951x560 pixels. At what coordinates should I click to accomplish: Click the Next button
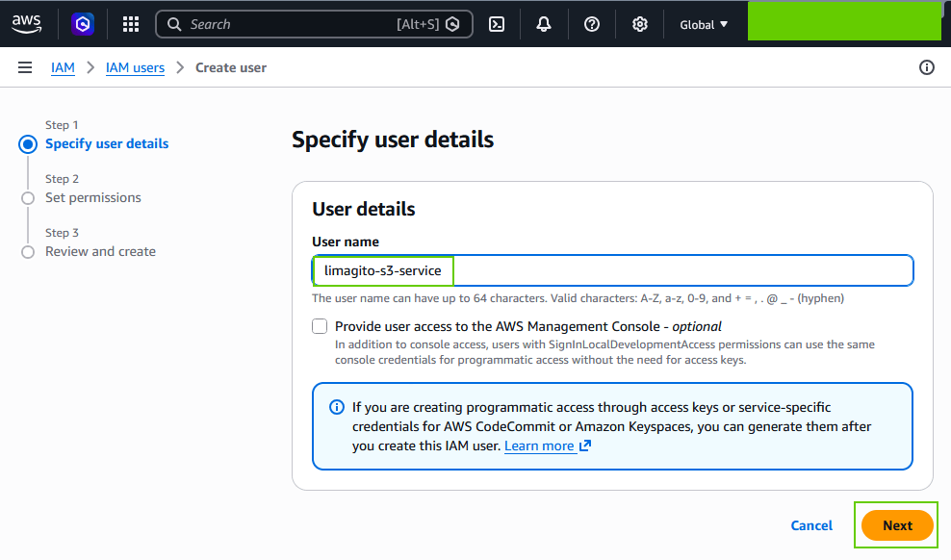897,525
